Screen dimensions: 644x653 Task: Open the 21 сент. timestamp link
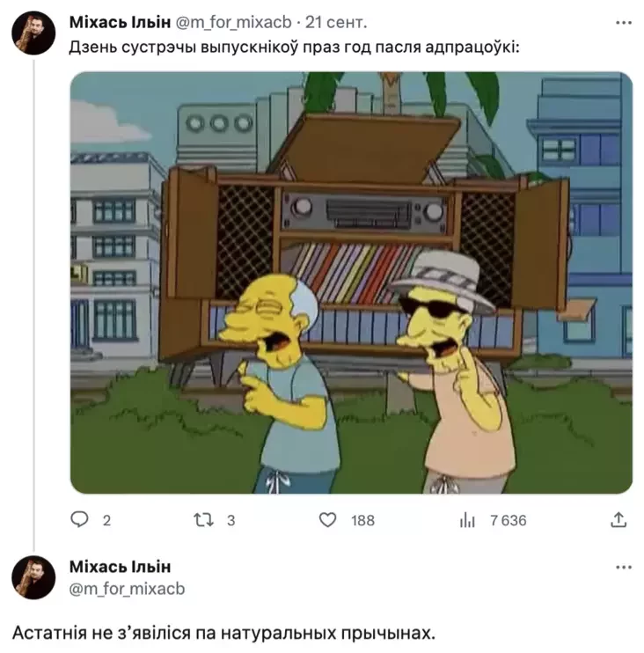(x=336, y=23)
